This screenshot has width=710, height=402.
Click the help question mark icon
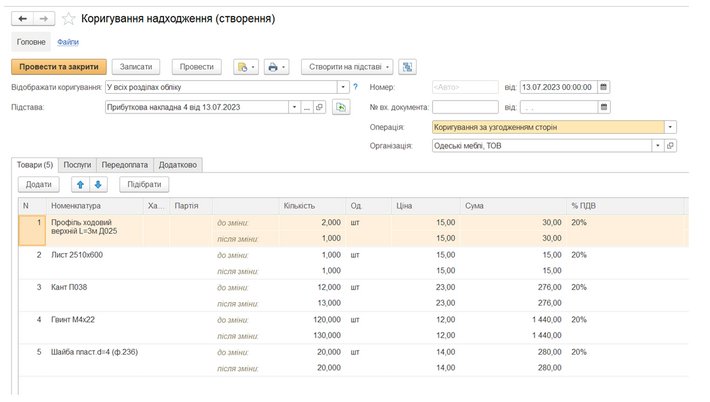(x=355, y=87)
